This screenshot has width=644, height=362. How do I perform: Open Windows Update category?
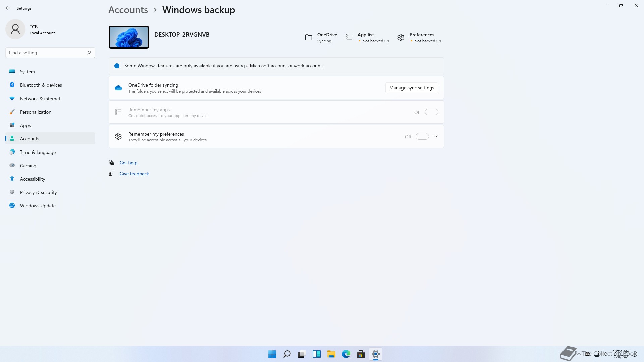tap(50, 206)
